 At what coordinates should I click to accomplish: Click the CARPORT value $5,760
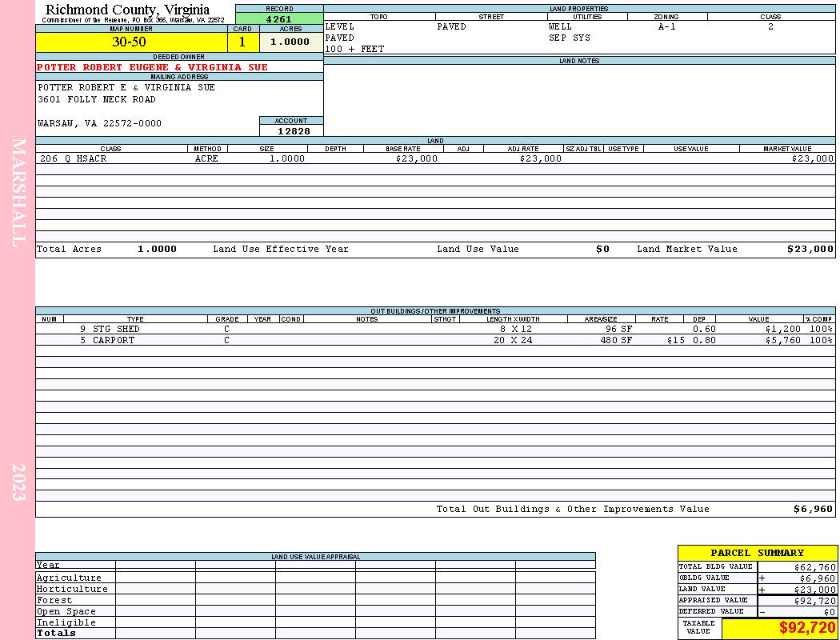782,340
